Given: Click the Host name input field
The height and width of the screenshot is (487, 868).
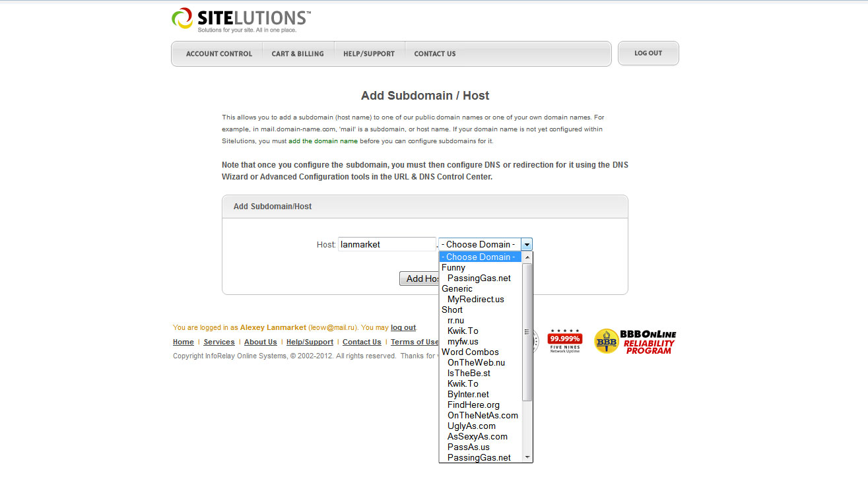Looking at the screenshot, I should tap(387, 244).
